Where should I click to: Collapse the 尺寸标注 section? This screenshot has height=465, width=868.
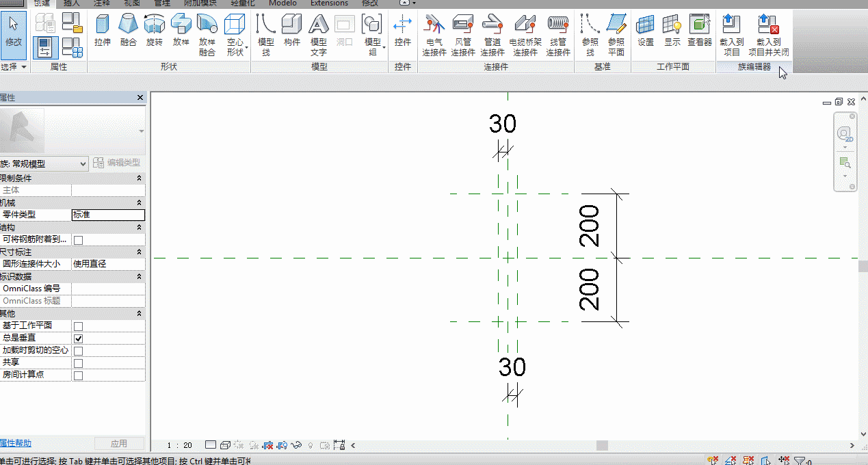pos(140,252)
